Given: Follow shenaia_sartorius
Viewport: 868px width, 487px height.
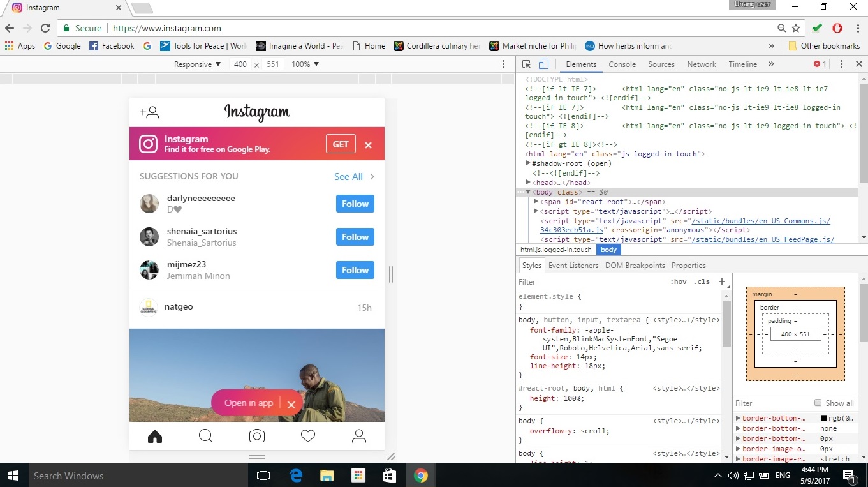Looking at the screenshot, I should point(355,237).
